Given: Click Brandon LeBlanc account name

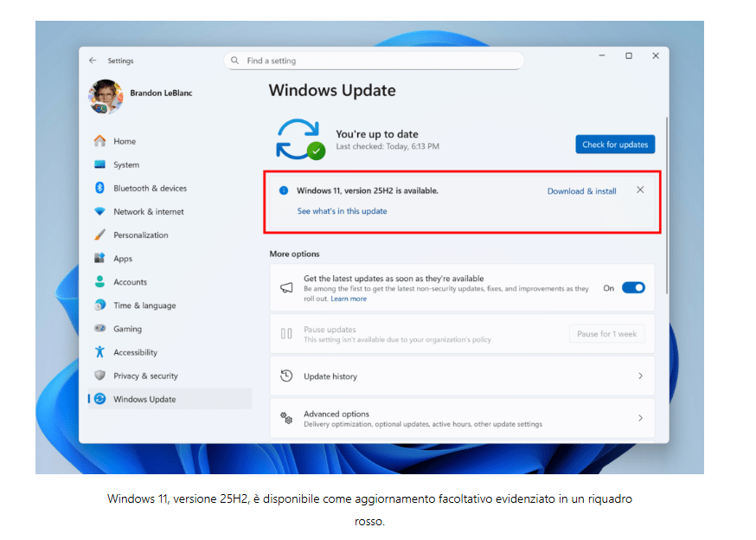Looking at the screenshot, I should coord(161,93).
